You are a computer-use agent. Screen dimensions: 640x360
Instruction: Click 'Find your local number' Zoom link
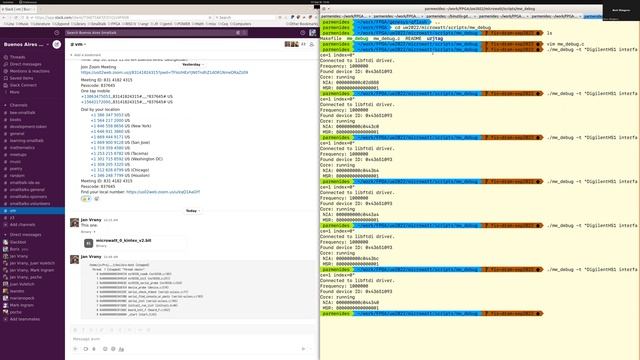[x=163, y=192]
